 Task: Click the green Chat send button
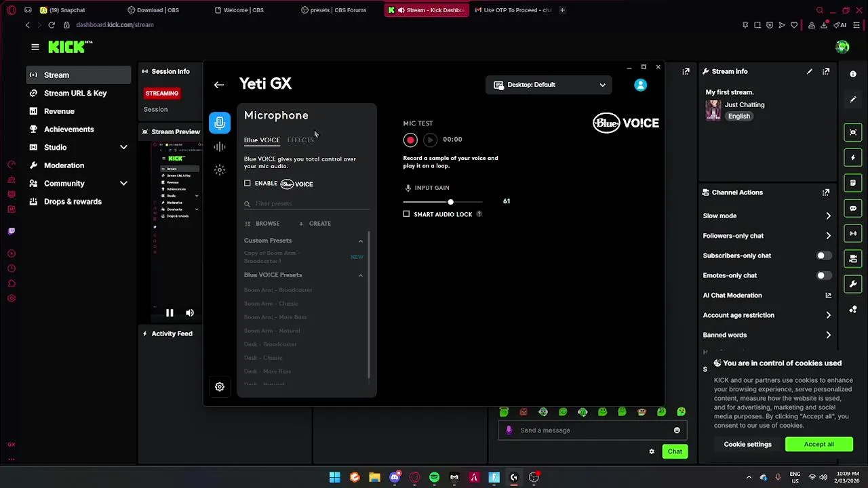pos(675,451)
